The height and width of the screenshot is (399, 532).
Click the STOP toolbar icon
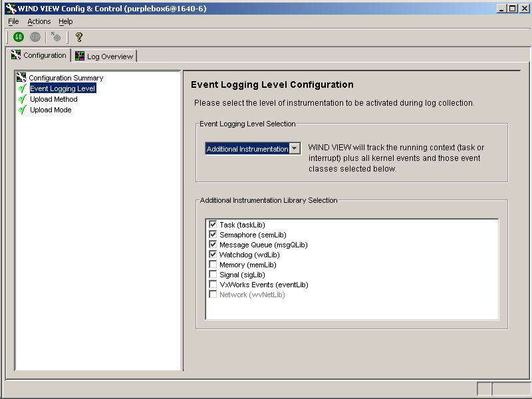coord(35,37)
